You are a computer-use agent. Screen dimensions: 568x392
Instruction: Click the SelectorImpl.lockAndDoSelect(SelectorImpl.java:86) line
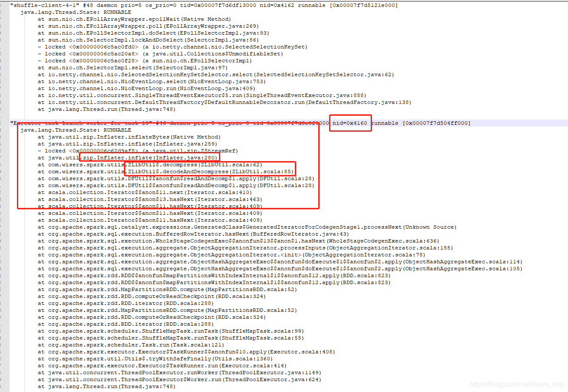[x=148, y=40]
